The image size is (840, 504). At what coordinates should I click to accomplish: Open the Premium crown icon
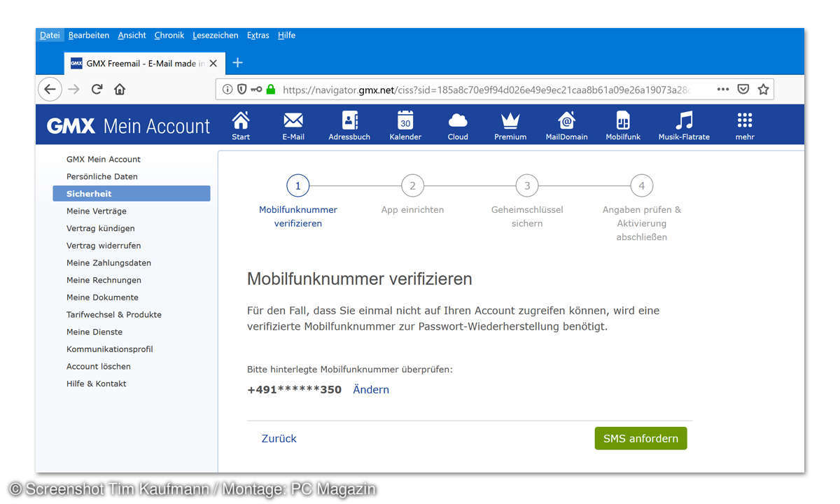point(510,120)
